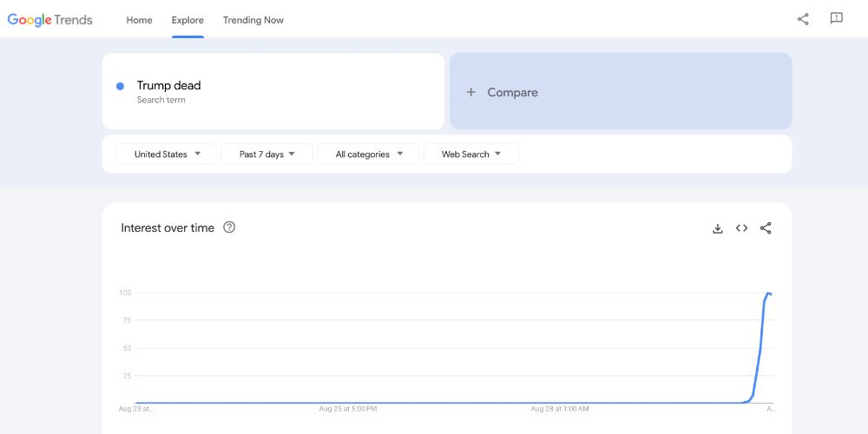Click the 'Aug 25 at 5:00 PM' axis label
Image resolution: width=868 pixels, height=434 pixels.
point(348,409)
